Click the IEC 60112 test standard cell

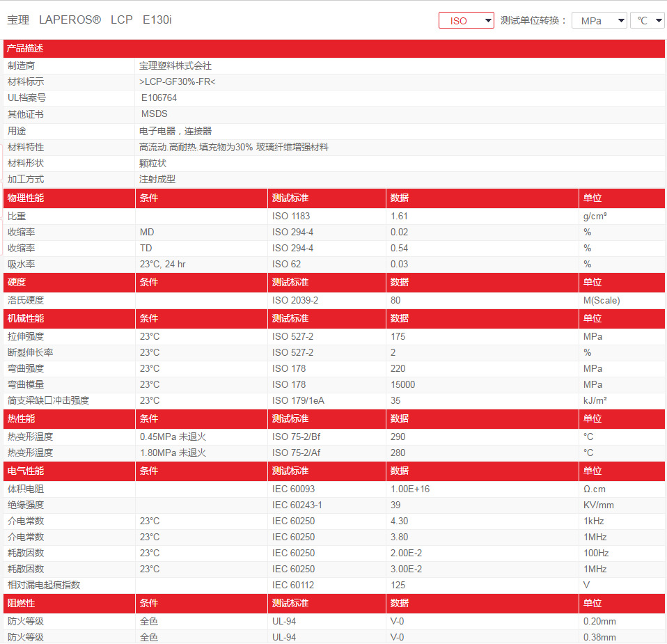tap(291, 585)
